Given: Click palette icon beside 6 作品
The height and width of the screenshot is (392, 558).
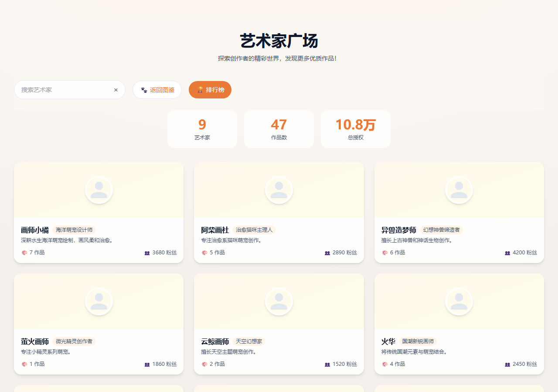Looking at the screenshot, I should [385, 253].
